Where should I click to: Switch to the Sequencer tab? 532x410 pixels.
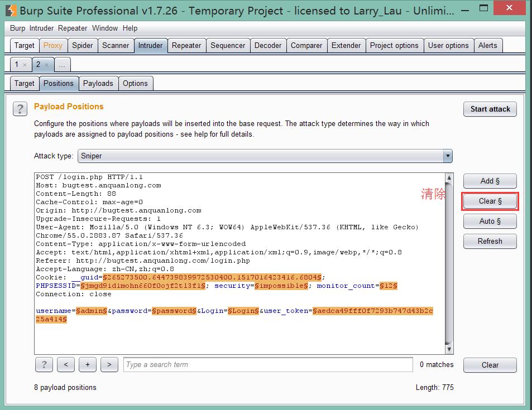coord(228,45)
